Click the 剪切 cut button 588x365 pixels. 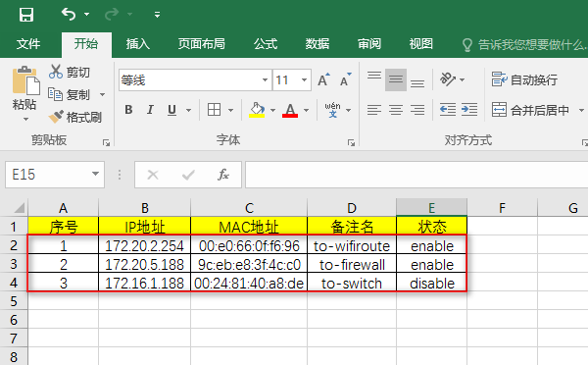pos(70,72)
